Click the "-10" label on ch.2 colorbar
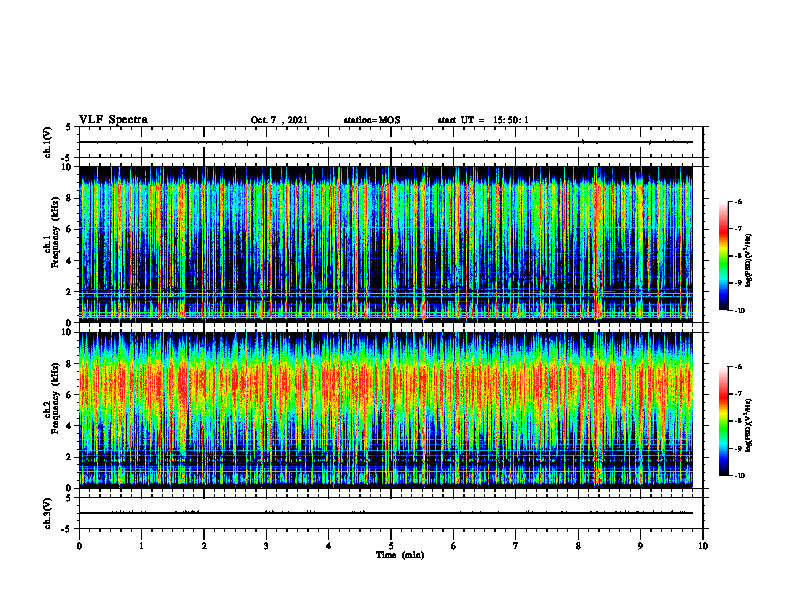The height and width of the screenshot is (612, 792). pos(739,476)
